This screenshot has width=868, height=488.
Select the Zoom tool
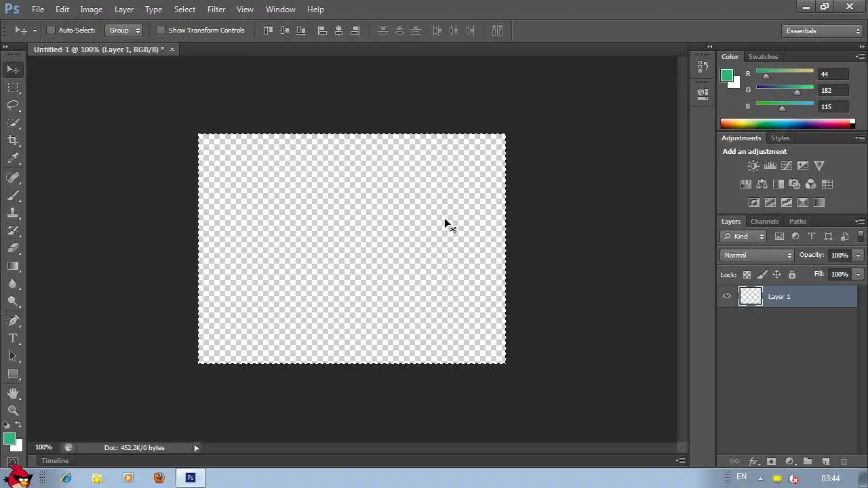[13, 411]
